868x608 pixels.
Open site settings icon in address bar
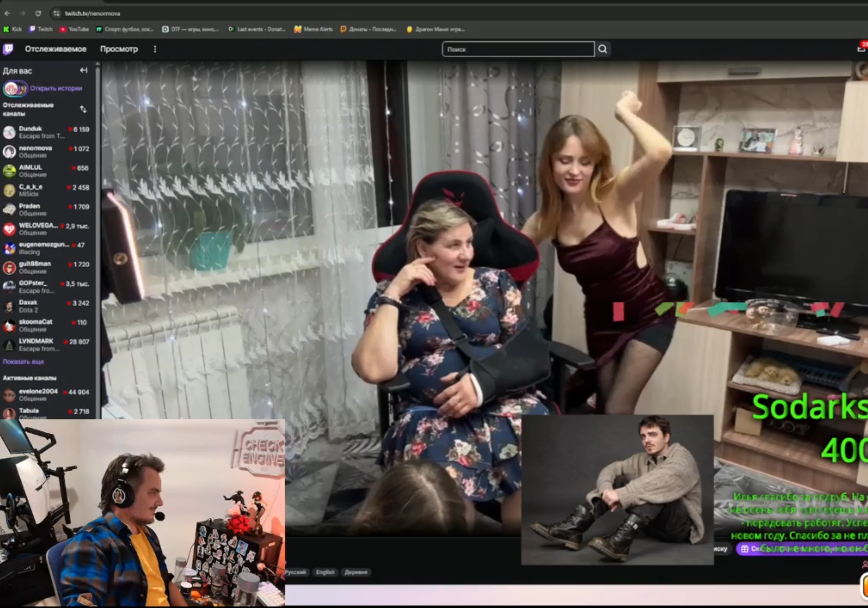pyautogui.click(x=57, y=13)
